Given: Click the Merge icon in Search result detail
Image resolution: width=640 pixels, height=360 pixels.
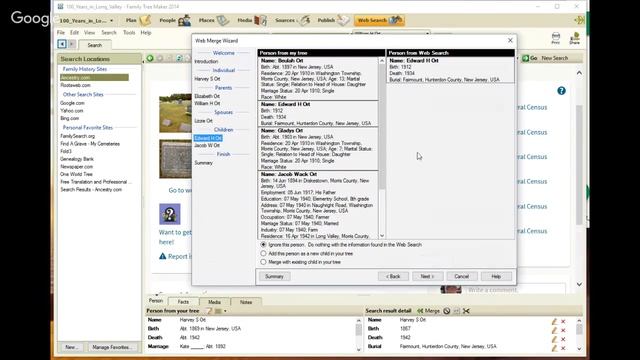Looking at the screenshot, I should [x=420, y=311].
